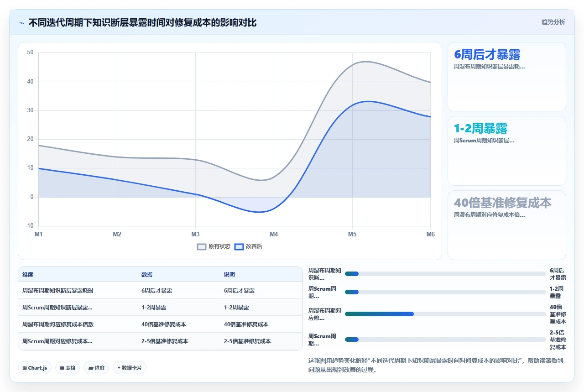
Task: Click the M2 axis label
Action: coord(117,234)
